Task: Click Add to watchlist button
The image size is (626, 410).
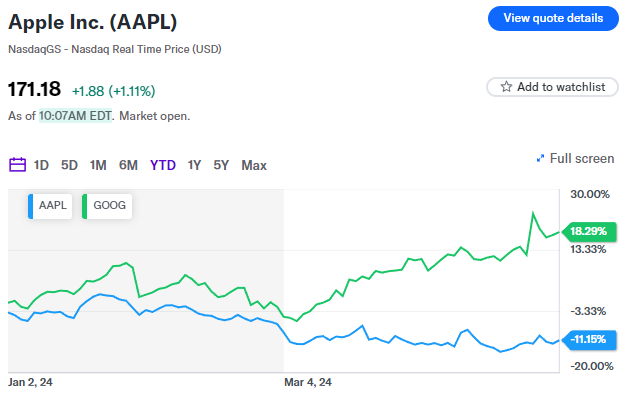Action: 553,87
